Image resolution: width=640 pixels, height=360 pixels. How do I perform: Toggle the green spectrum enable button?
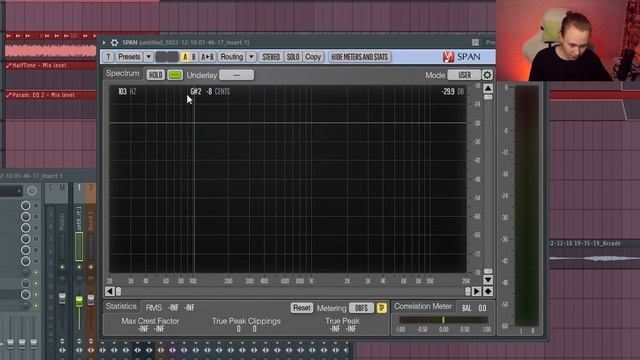[x=175, y=75]
